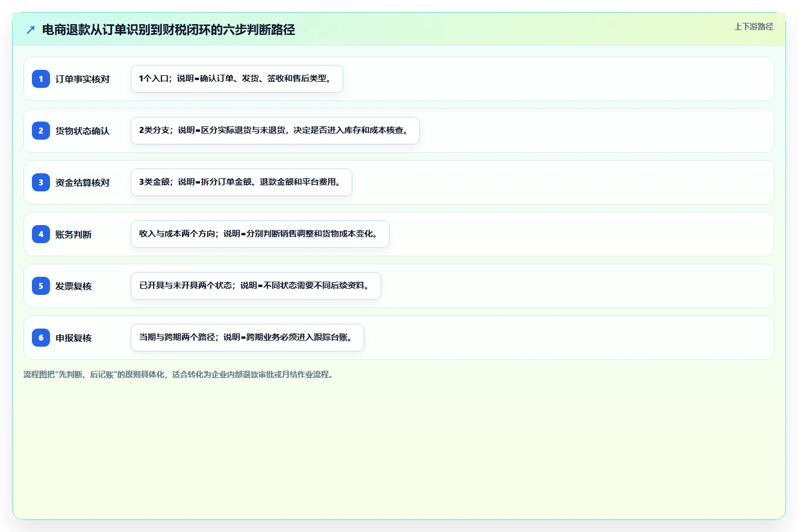Click the 货物状态确认 step label
Viewport: 798px width, 532px height.
point(83,131)
